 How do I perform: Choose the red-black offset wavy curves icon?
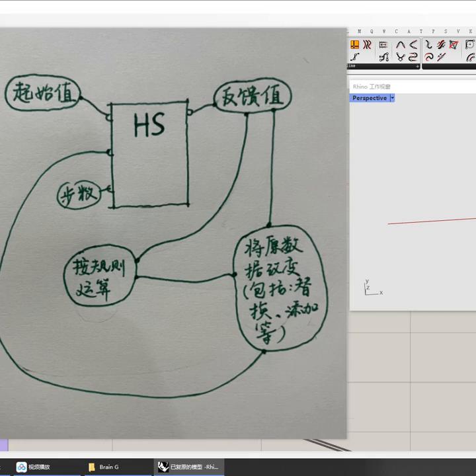pyautogui.click(x=441, y=45)
